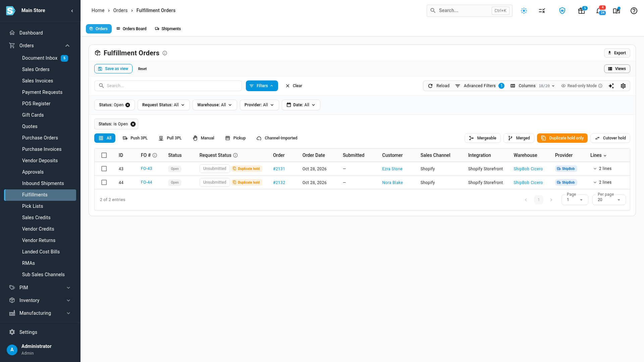Collapse the sidebar with the chevron icon
The width and height of the screenshot is (644, 362).
72,11
